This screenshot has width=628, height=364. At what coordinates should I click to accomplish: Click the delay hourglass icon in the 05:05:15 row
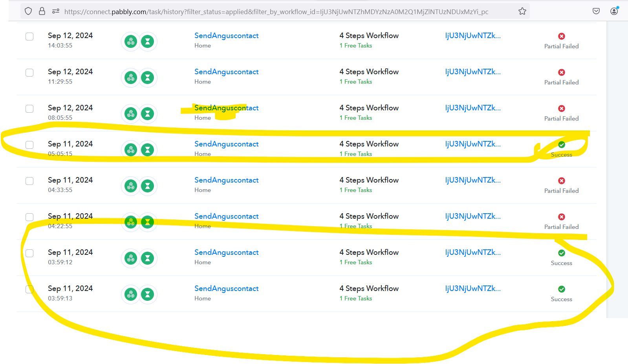coord(148,150)
